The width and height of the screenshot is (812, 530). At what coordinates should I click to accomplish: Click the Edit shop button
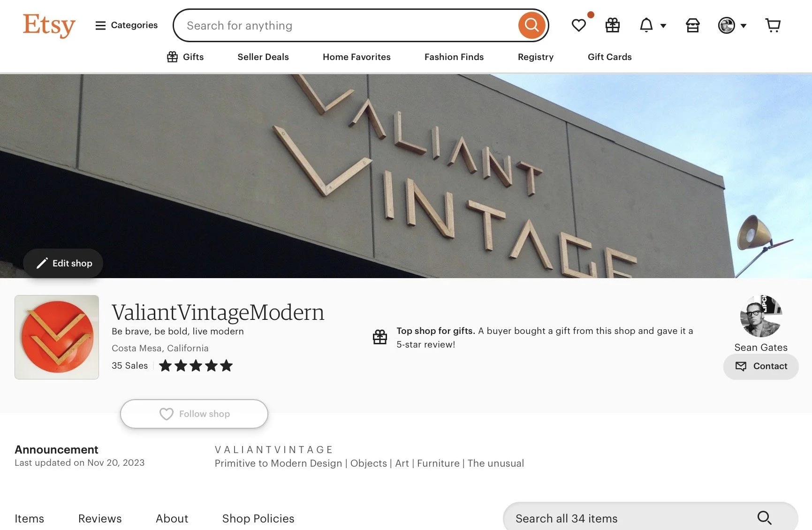click(63, 263)
